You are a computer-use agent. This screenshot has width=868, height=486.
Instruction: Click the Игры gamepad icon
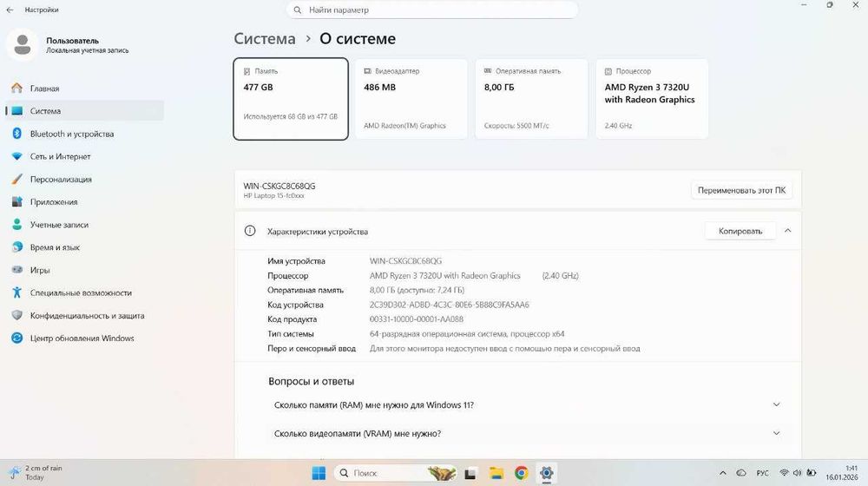[x=17, y=270]
